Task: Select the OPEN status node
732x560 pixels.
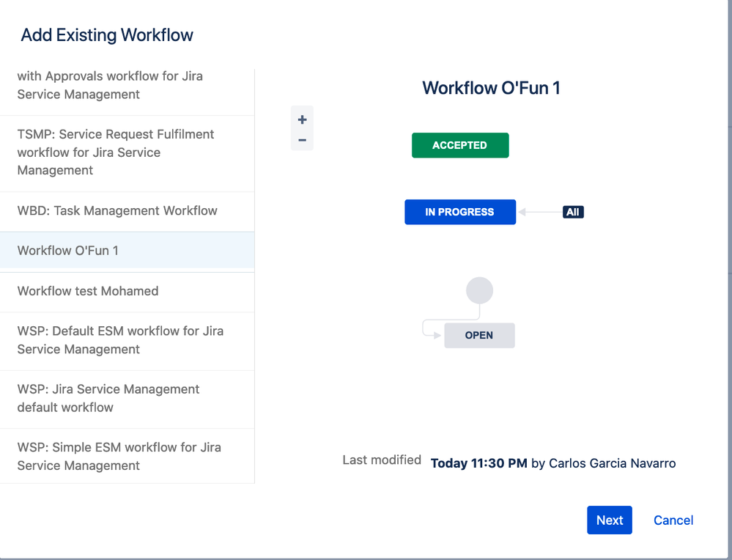Action: pyautogui.click(x=479, y=336)
